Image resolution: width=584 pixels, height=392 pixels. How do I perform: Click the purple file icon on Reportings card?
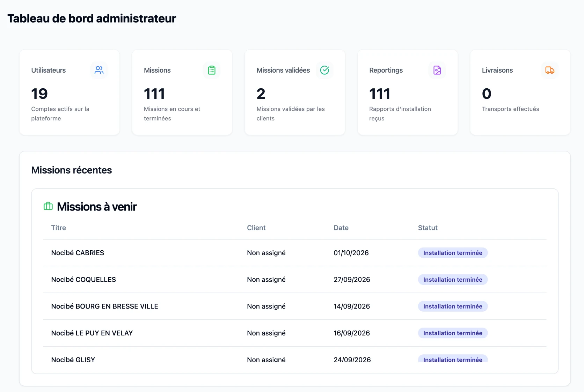pos(437,70)
